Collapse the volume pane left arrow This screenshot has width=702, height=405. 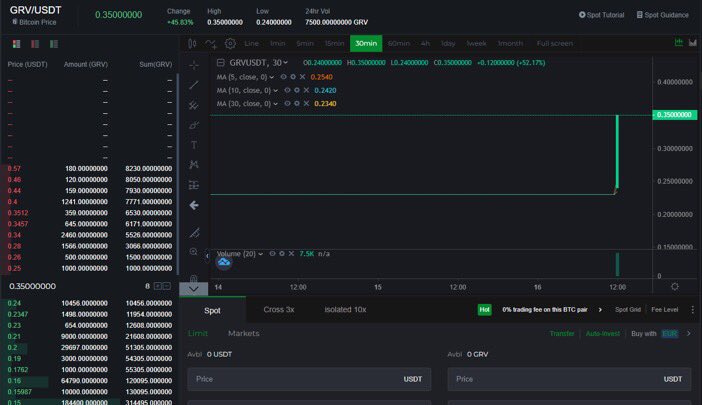[x=207, y=256]
